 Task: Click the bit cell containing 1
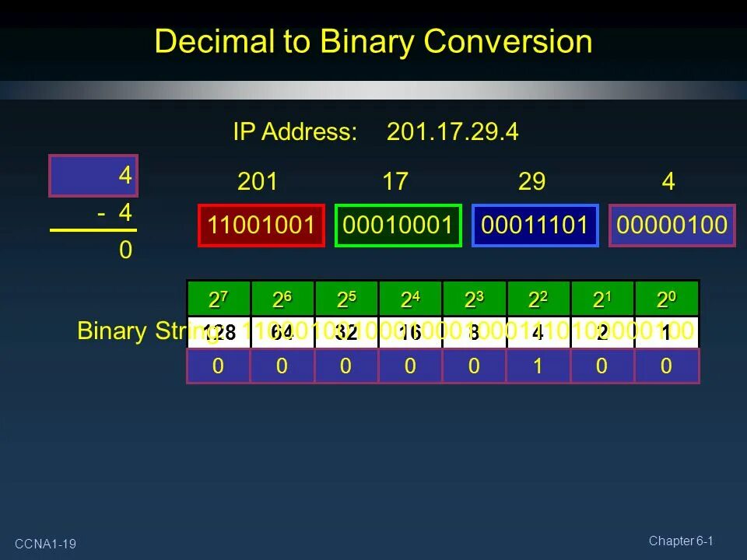pyautogui.click(x=538, y=366)
